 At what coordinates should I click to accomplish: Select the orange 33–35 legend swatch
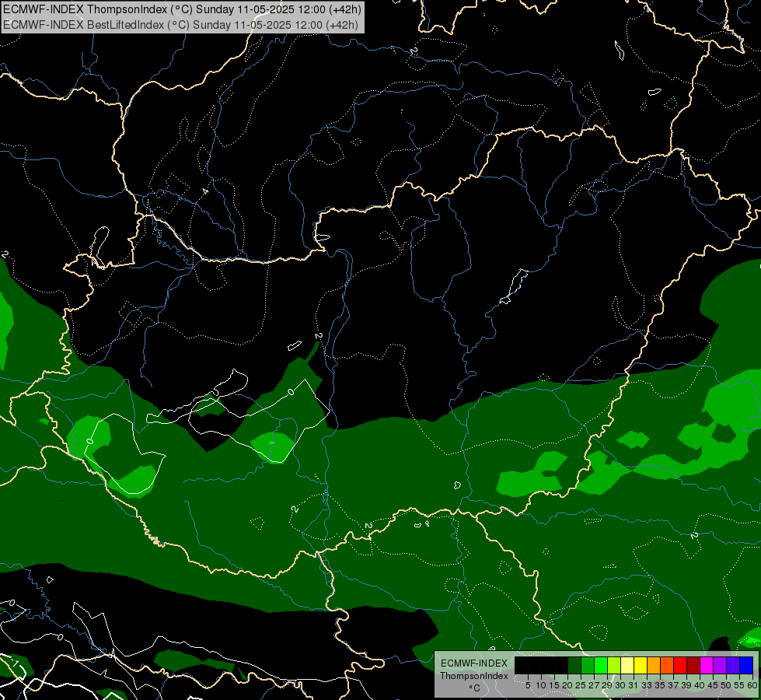point(654,665)
